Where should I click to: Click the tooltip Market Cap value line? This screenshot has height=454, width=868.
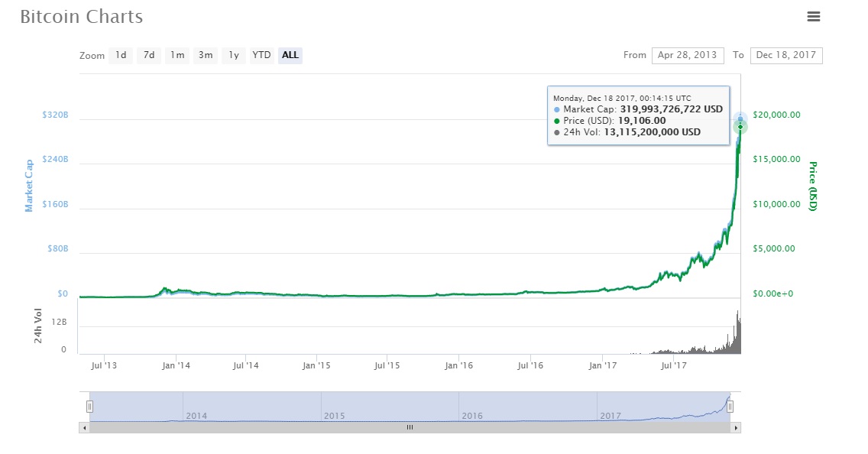pyautogui.click(x=638, y=109)
